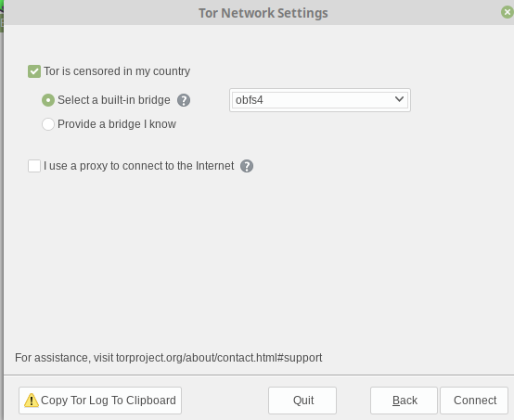This screenshot has width=514, height=420.
Task: Close the Tor Network Settings window
Action: (508, 12)
